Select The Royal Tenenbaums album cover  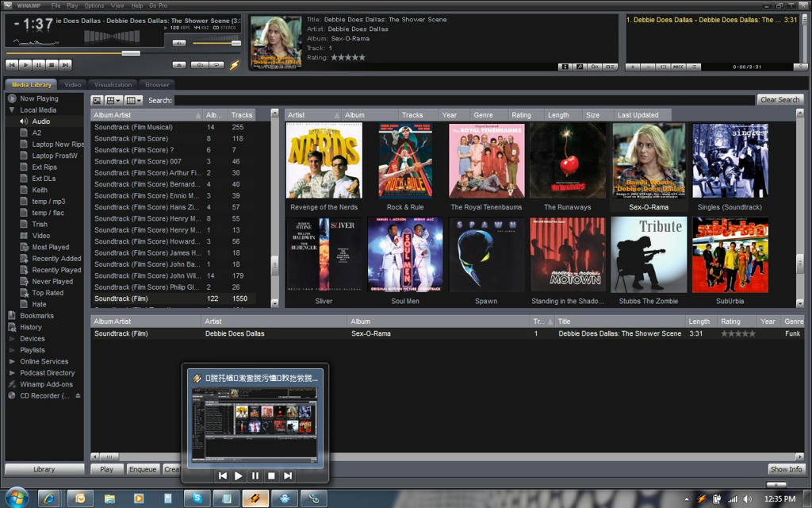(x=486, y=160)
